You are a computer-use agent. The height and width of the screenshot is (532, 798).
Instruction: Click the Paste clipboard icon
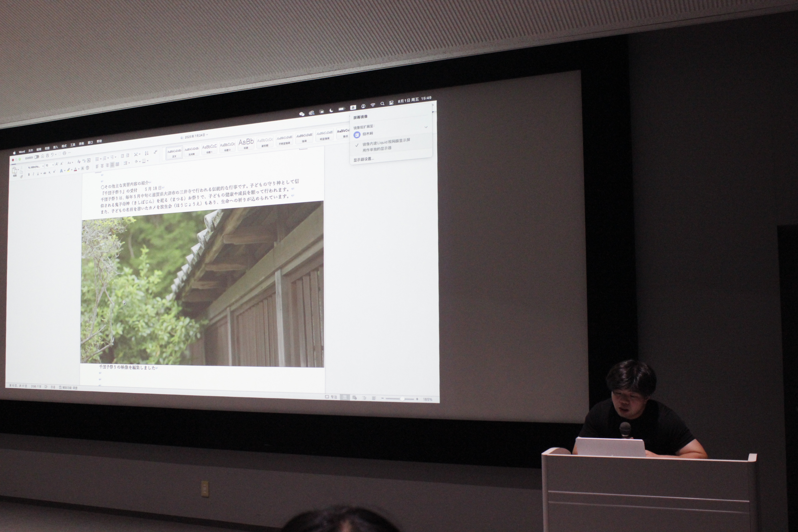pos(15,171)
